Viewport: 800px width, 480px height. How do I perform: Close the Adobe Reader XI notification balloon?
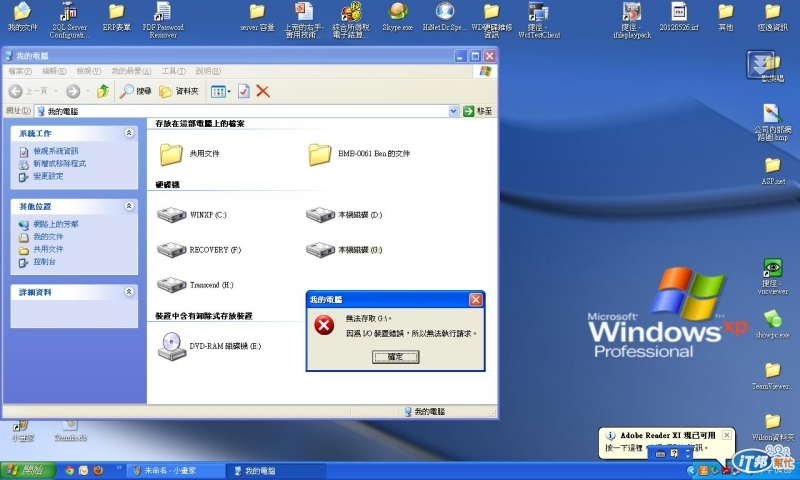[727, 435]
